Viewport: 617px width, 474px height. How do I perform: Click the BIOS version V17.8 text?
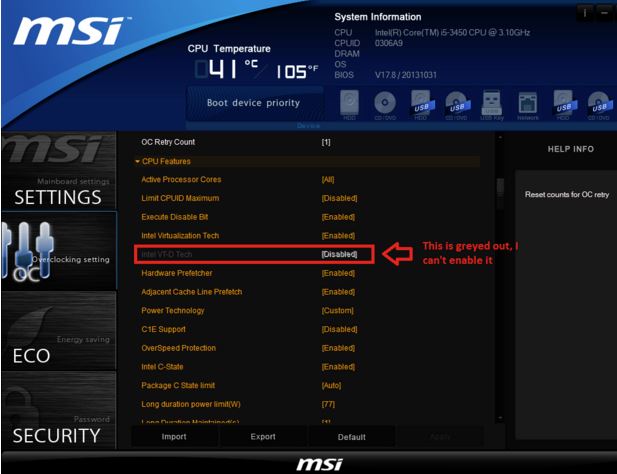pos(405,75)
